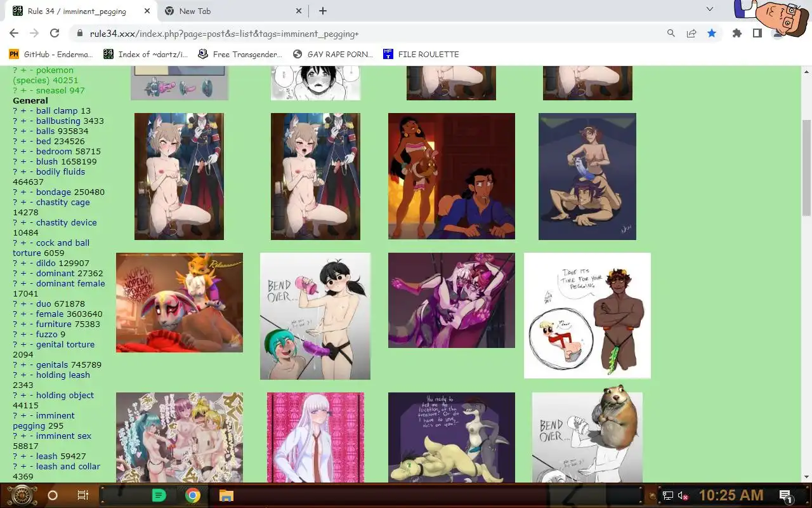This screenshot has width=812, height=508.
Task: Click the blue bookmark star
Action: [712, 34]
